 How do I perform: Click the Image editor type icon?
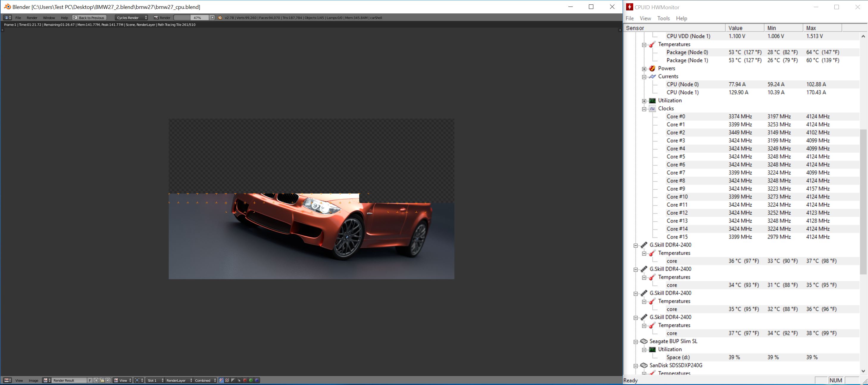point(7,380)
